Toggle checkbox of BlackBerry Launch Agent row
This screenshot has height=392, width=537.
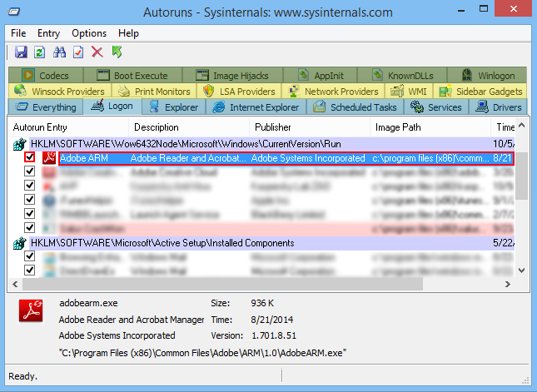coord(30,213)
